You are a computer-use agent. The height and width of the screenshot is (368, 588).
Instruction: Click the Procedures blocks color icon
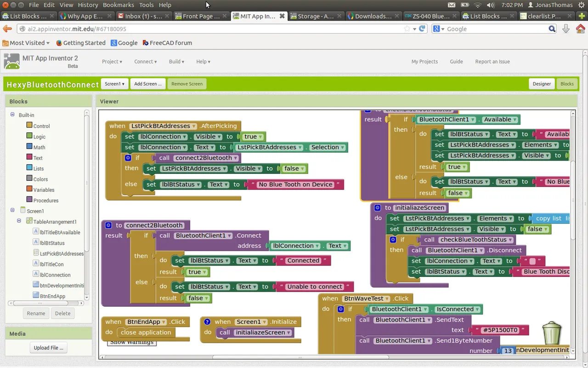click(x=29, y=199)
